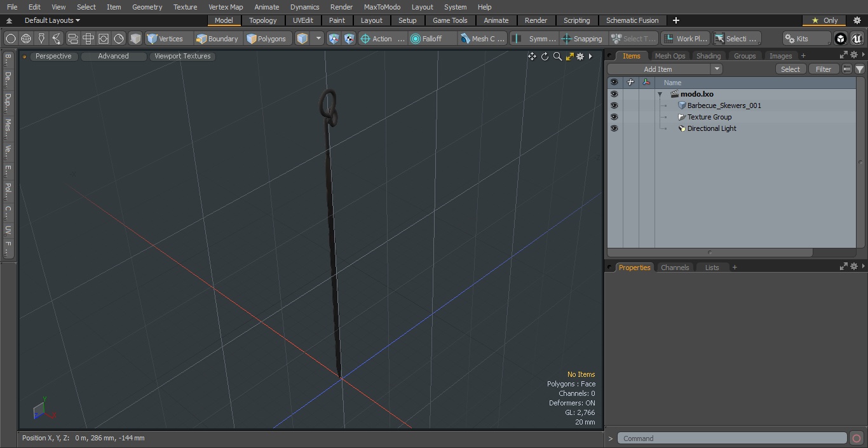Click the square-with-circle tool icon

[104, 39]
